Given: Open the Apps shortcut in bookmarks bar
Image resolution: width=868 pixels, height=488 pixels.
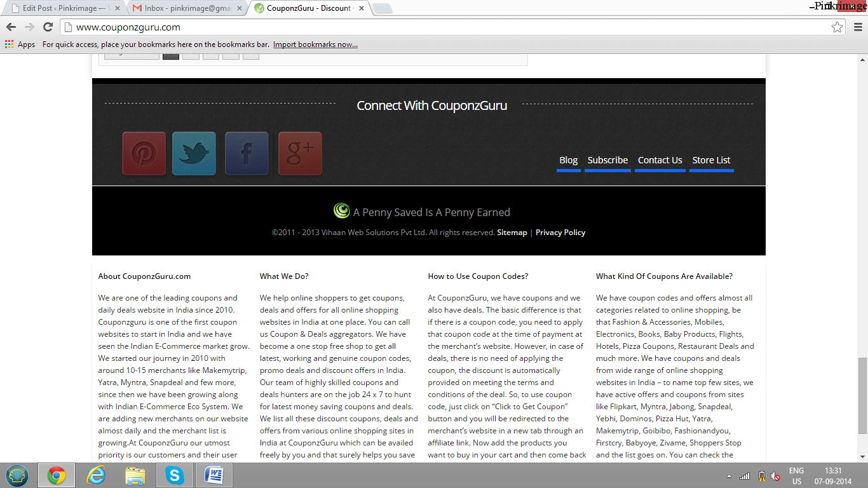Looking at the screenshot, I should coord(20,44).
